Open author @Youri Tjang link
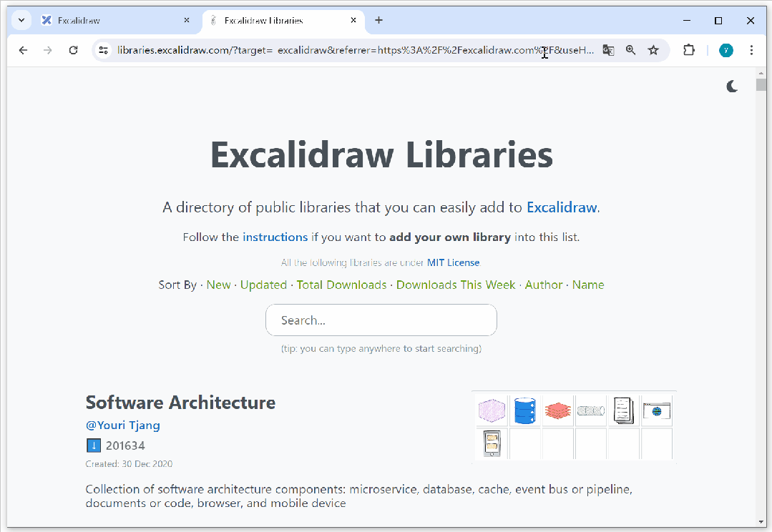 point(122,425)
